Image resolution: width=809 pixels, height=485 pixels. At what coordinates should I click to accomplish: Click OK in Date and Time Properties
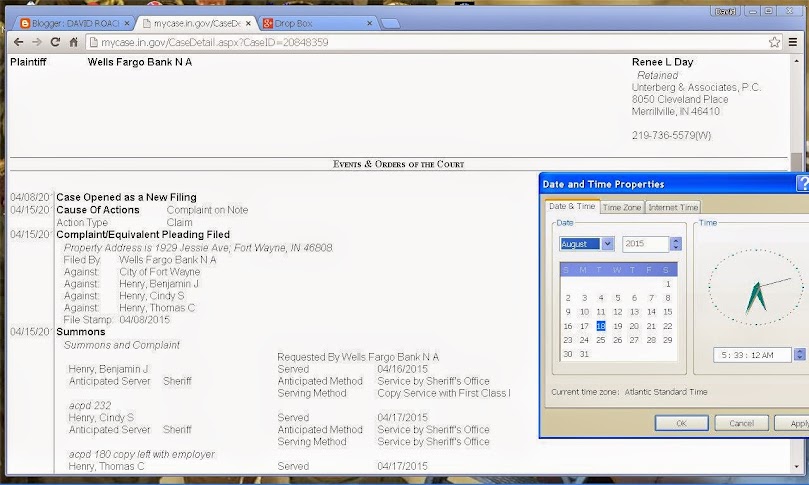click(x=682, y=423)
